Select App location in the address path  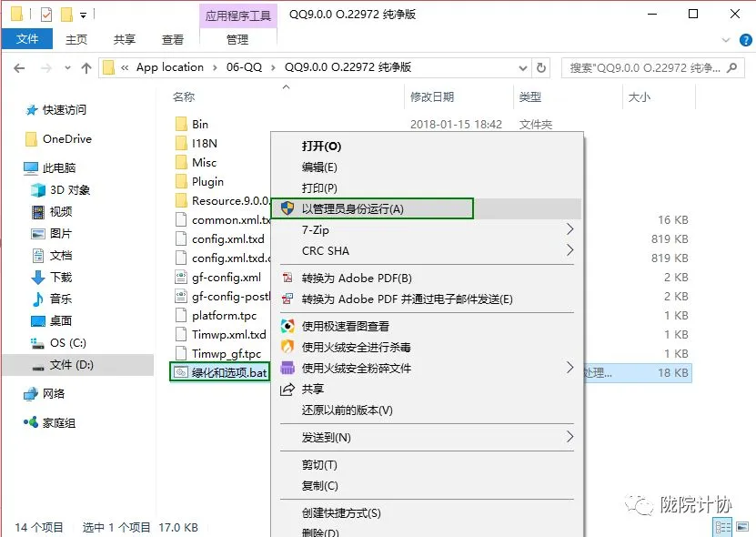click(x=170, y=67)
